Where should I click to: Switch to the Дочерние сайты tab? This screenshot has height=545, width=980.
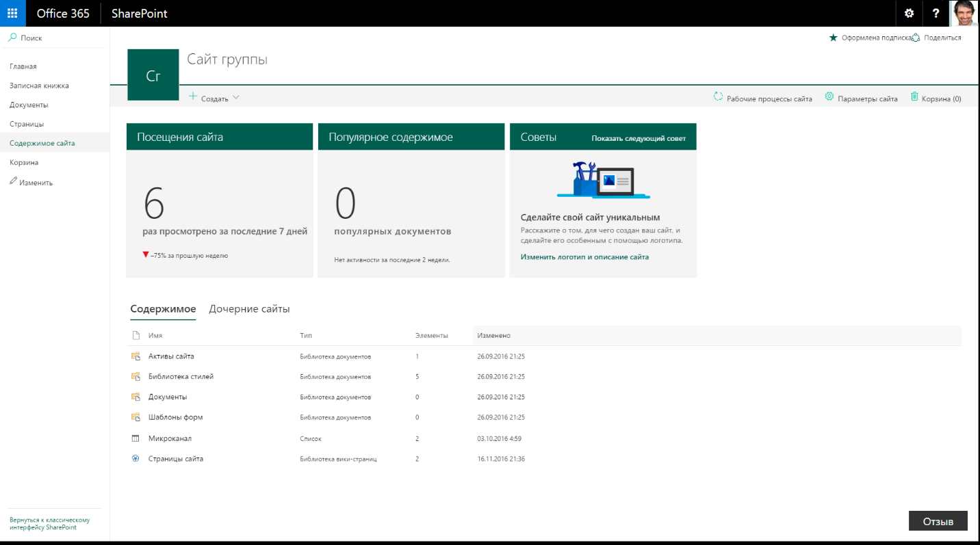pyautogui.click(x=249, y=309)
